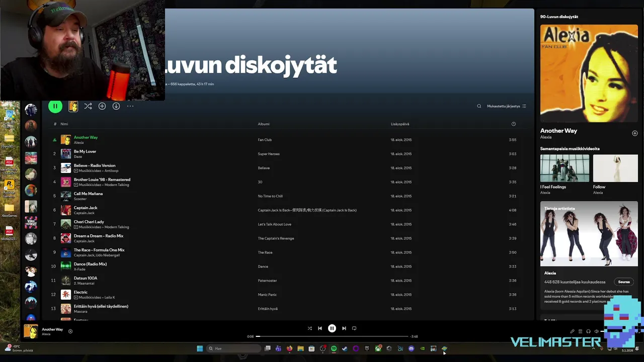
Task: Open Firefox from the taskbar
Action: [289, 348]
